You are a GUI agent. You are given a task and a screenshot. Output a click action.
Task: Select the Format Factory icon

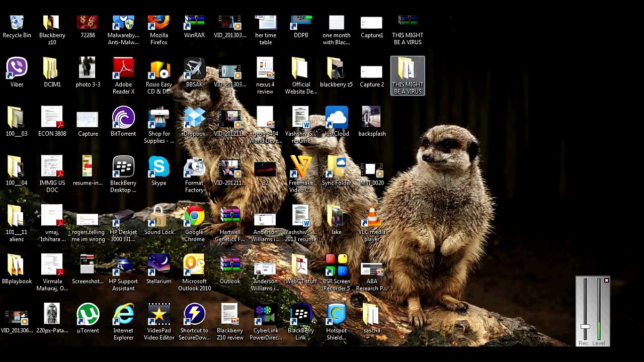click(x=194, y=175)
